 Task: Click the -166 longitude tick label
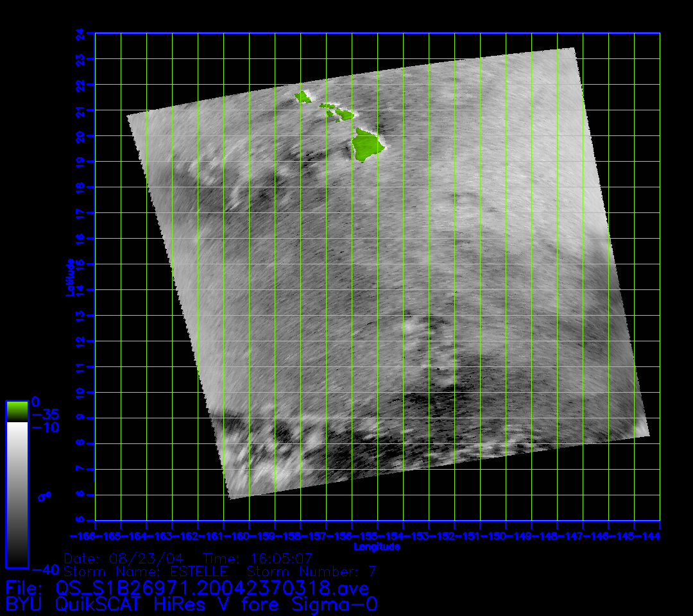(x=83, y=536)
